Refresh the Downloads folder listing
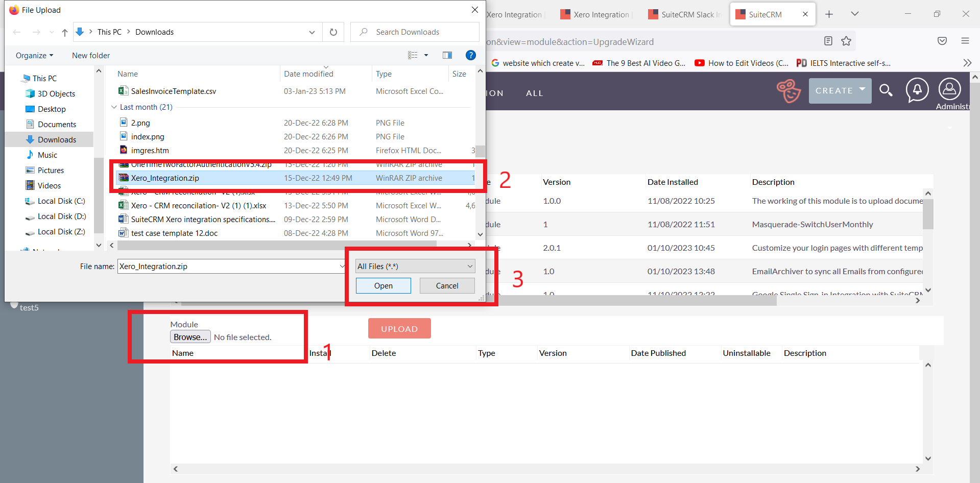 tap(333, 32)
